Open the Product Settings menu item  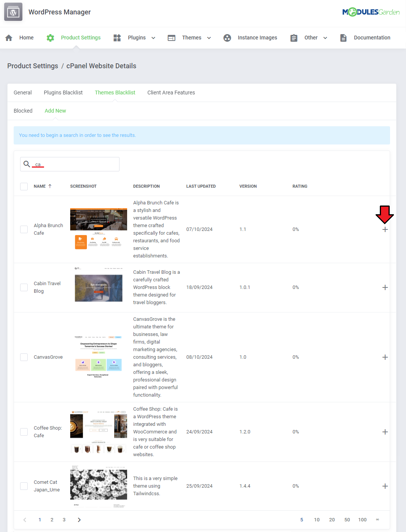click(x=81, y=38)
